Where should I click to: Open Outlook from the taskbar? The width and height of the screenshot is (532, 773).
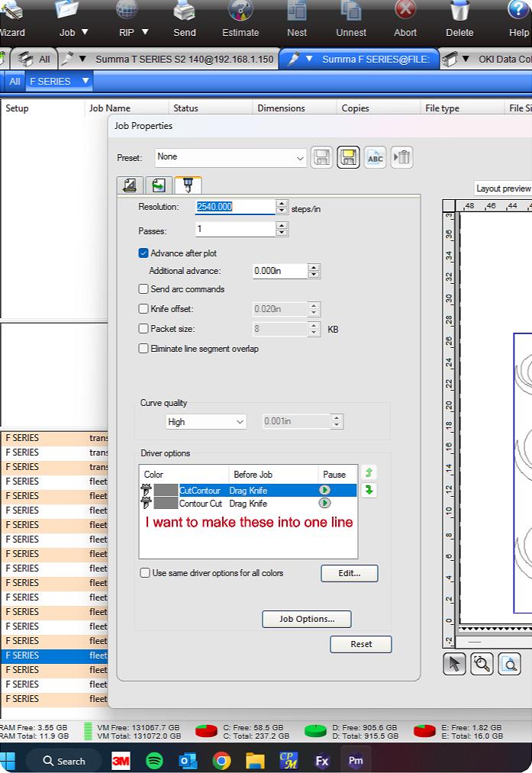pyautogui.click(x=189, y=761)
